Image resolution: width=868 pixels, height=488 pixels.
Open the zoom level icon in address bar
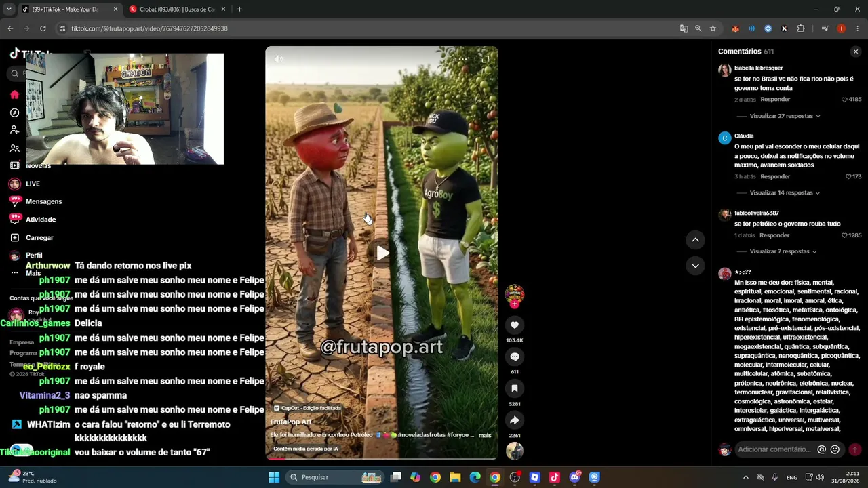[x=698, y=28]
